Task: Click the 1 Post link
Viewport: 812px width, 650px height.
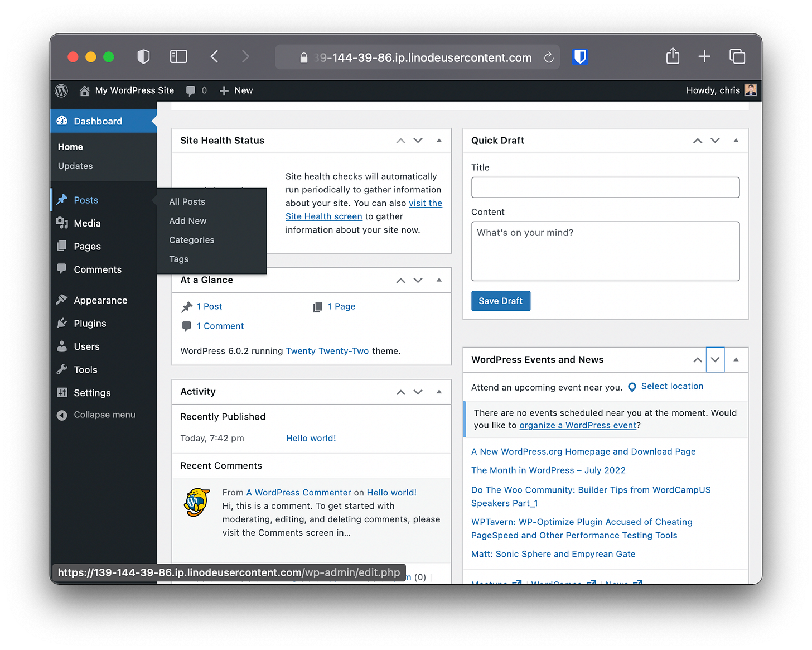Action: 209,306
